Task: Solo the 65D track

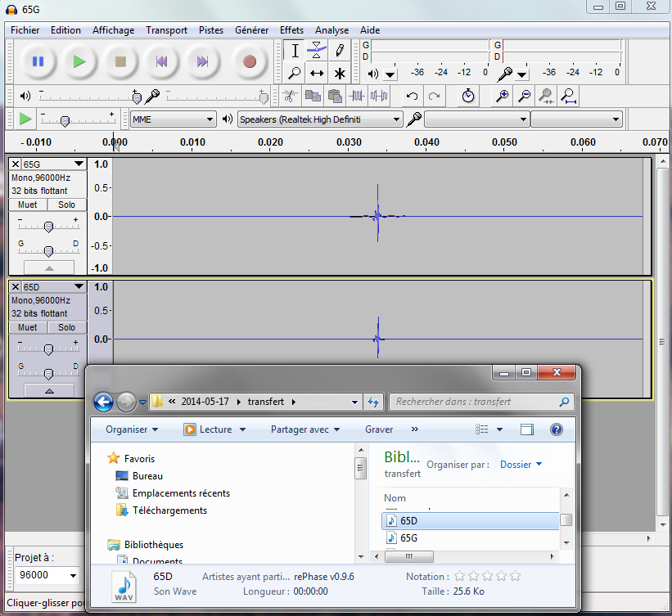Action: tap(66, 327)
